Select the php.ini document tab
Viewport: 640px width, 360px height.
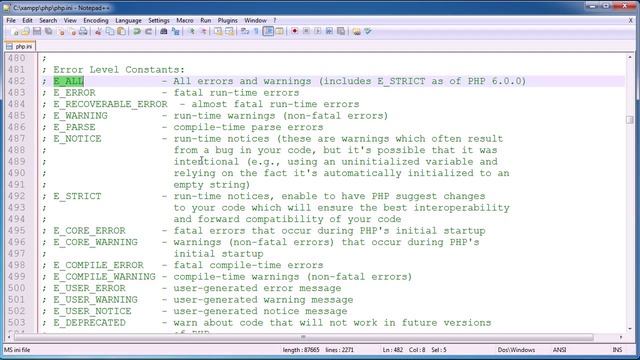pyautogui.click(x=20, y=47)
